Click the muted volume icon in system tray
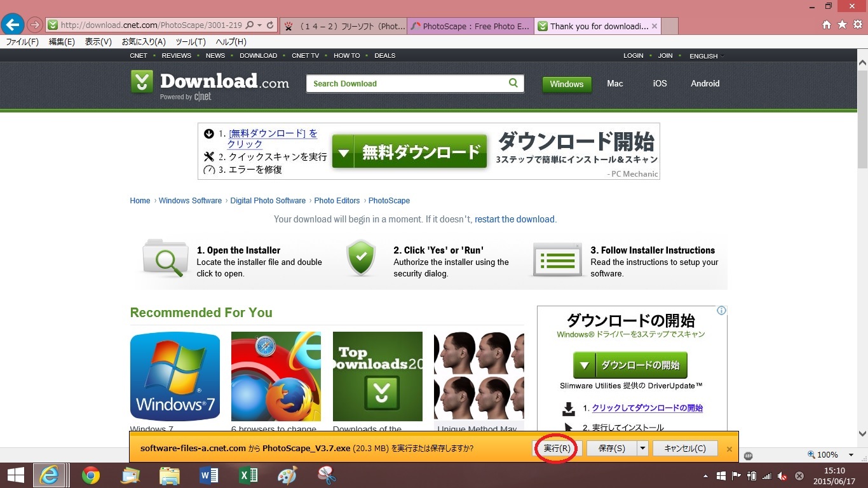Screen dimensions: 868x488 click(x=783, y=476)
